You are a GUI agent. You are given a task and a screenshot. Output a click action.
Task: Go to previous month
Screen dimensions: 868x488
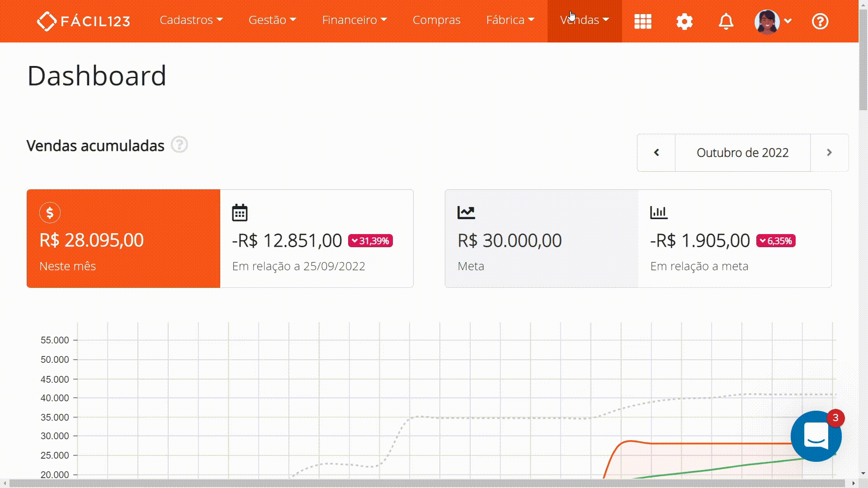tap(656, 153)
